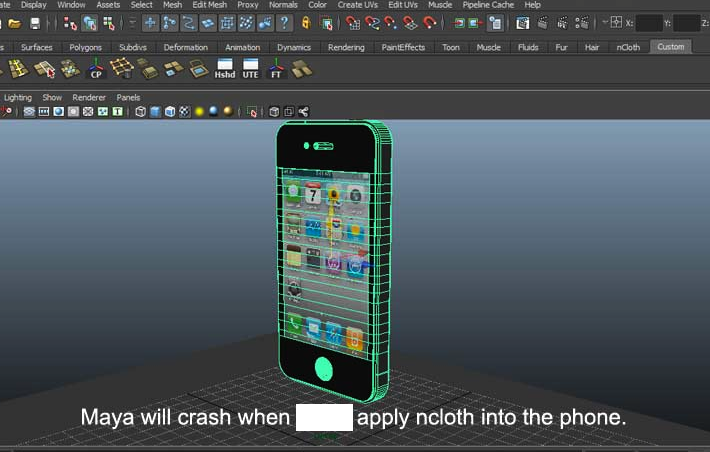This screenshot has height=452, width=710.
Task: Click the lattice trash shelf icon
Action: [122, 68]
